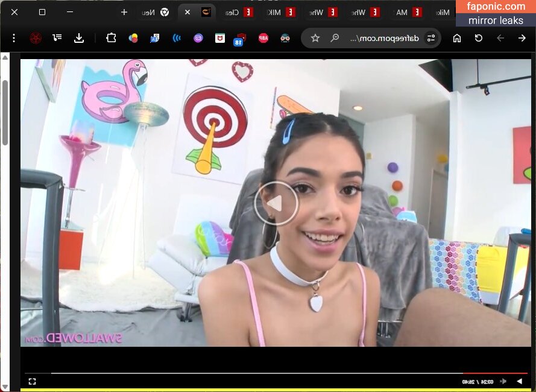Open the site info icon in the address bar

coord(430,38)
